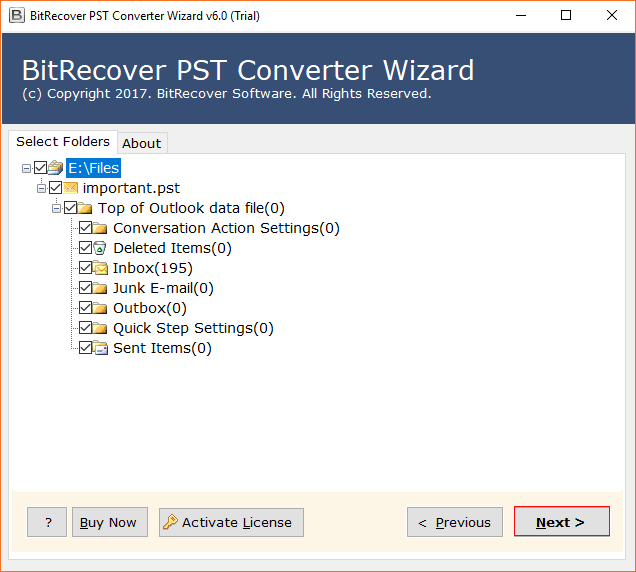Toggle the Deleted Items checkbox
This screenshot has height=572, width=636.
coord(85,248)
